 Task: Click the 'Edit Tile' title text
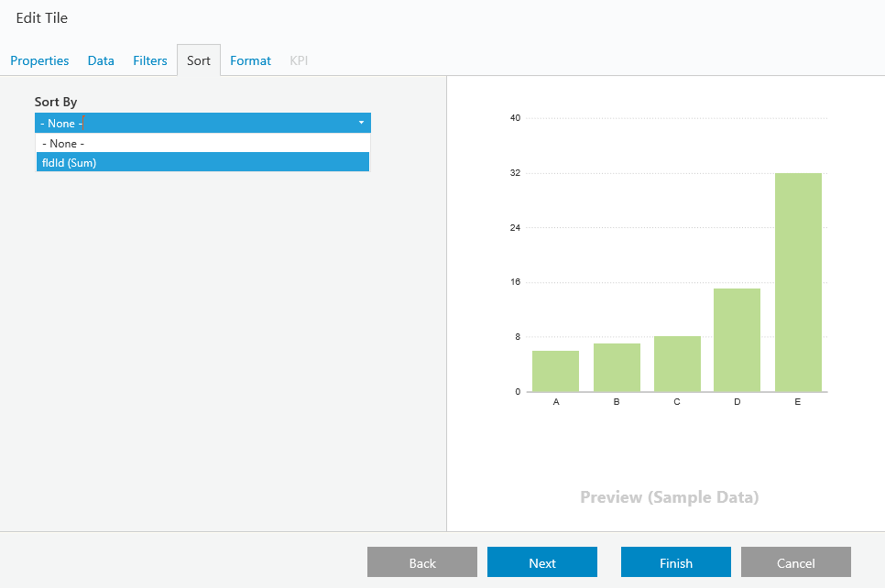click(42, 18)
